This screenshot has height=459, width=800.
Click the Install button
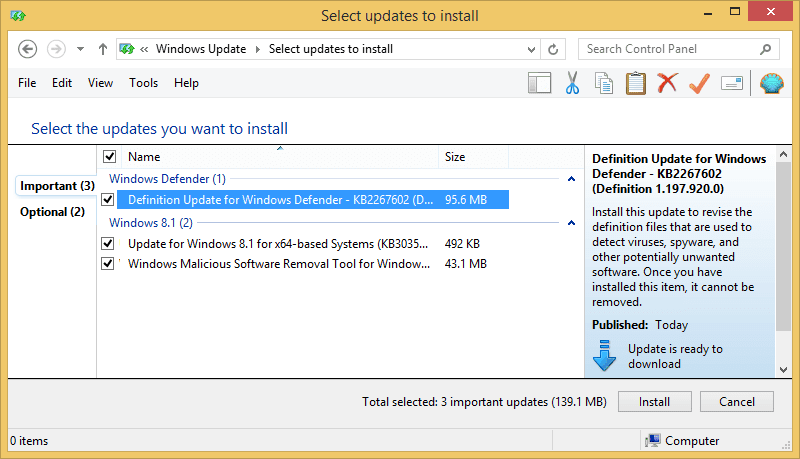click(x=655, y=402)
